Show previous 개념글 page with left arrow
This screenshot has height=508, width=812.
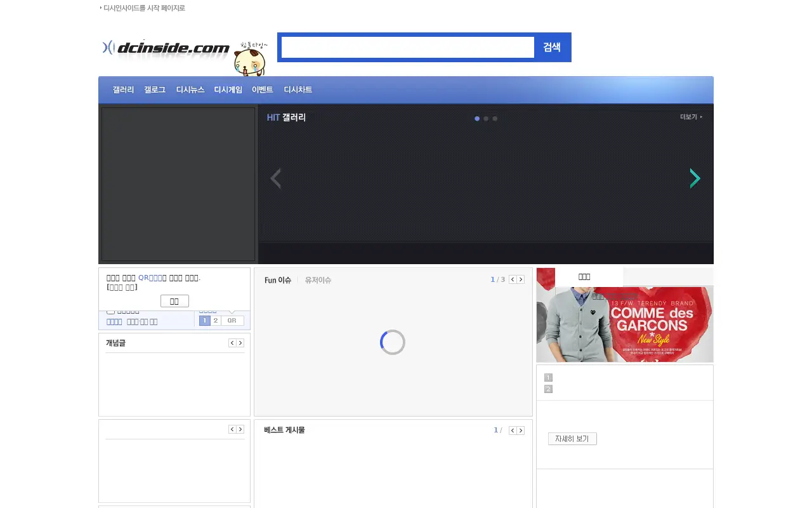coord(232,343)
